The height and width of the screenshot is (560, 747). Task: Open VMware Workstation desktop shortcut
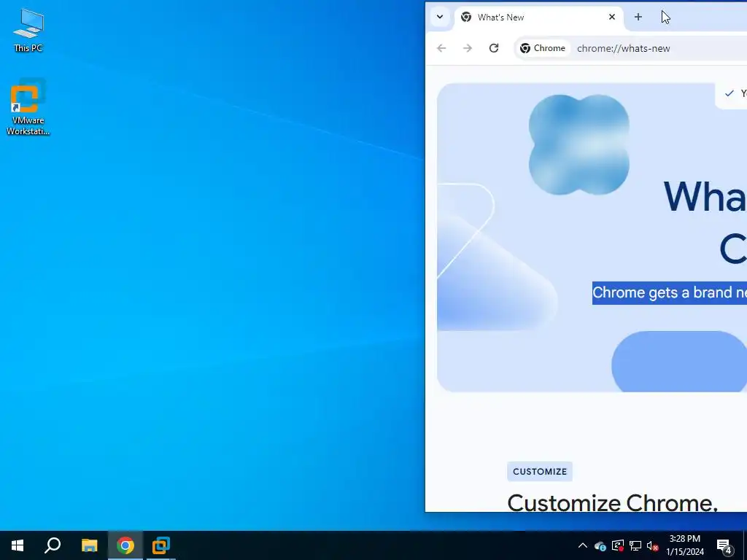coord(28,108)
